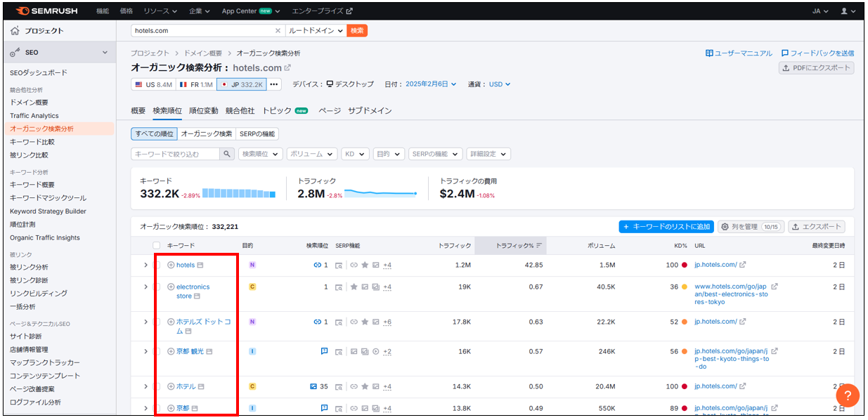Screen dimensions: 868x420
Task: Switch to the 順位変動 tab
Action: (x=203, y=110)
